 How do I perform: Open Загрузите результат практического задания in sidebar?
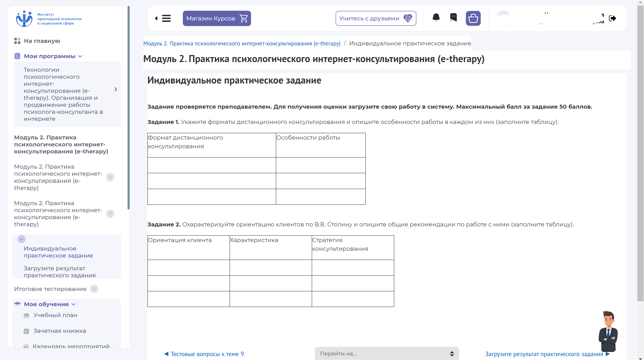pos(59,272)
